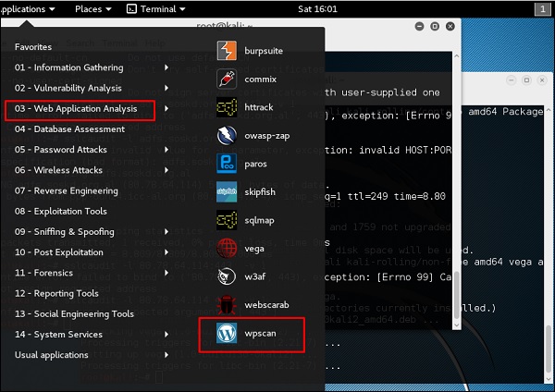
Task: Open the Applications menu dropdown
Action: [x=28, y=9]
